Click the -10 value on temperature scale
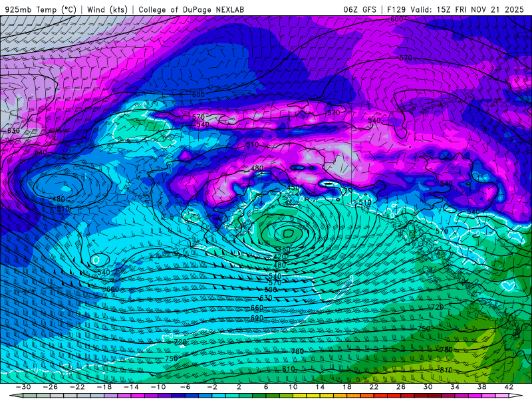532x399 pixels. [158, 387]
